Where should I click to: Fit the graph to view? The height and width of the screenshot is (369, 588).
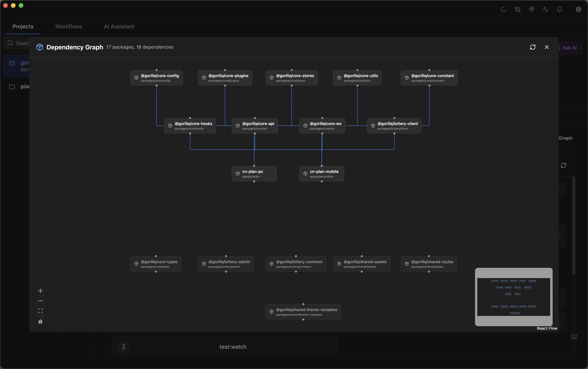tap(40, 311)
